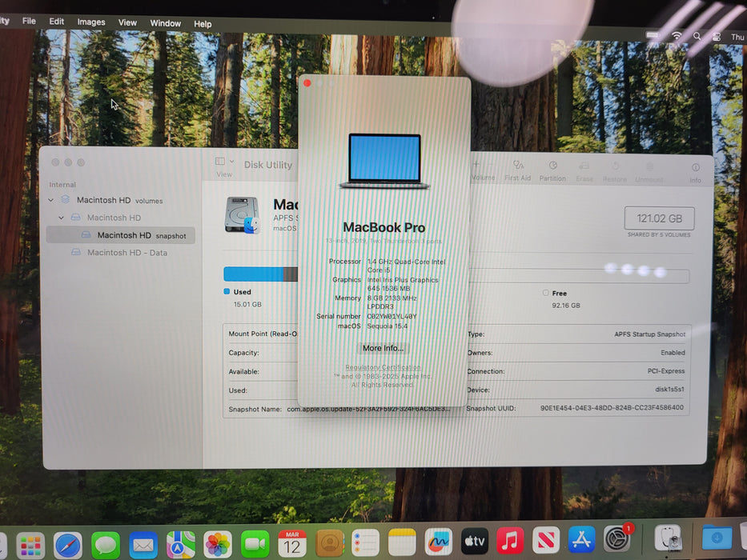Open Calendar showing MAR 12 in Dock
Screen dimensions: 747x560
click(292, 543)
